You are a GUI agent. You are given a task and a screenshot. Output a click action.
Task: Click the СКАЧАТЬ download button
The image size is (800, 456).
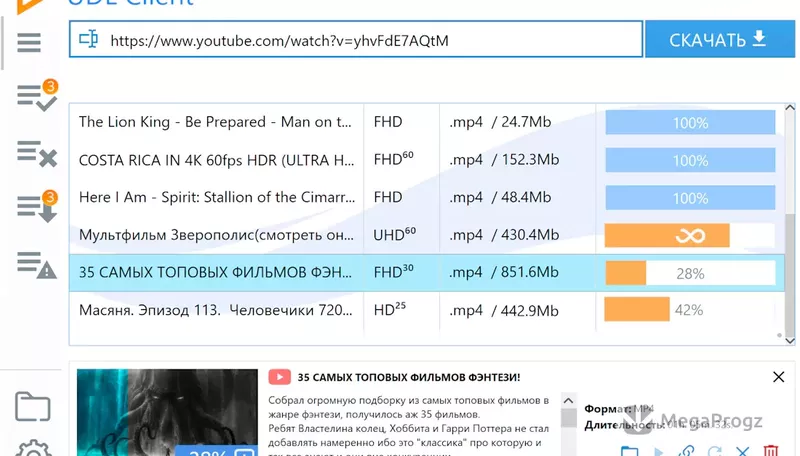point(719,39)
